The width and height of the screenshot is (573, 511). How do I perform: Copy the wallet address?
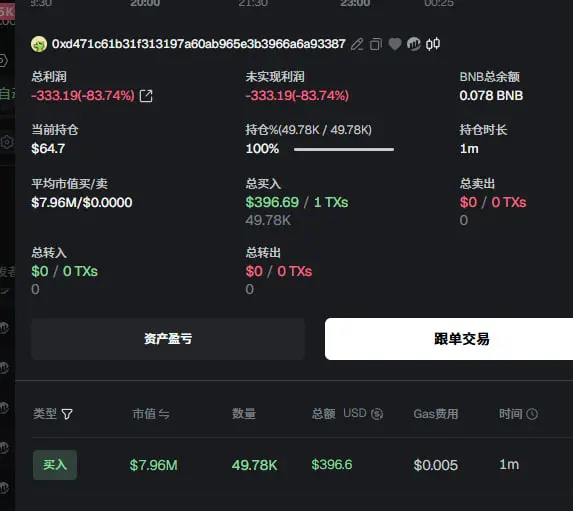tap(376, 44)
